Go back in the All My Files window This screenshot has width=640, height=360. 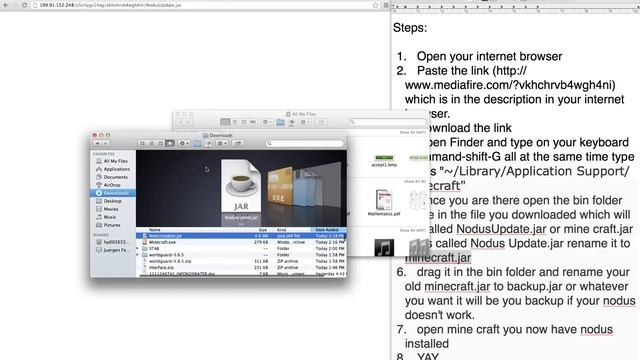181,122
